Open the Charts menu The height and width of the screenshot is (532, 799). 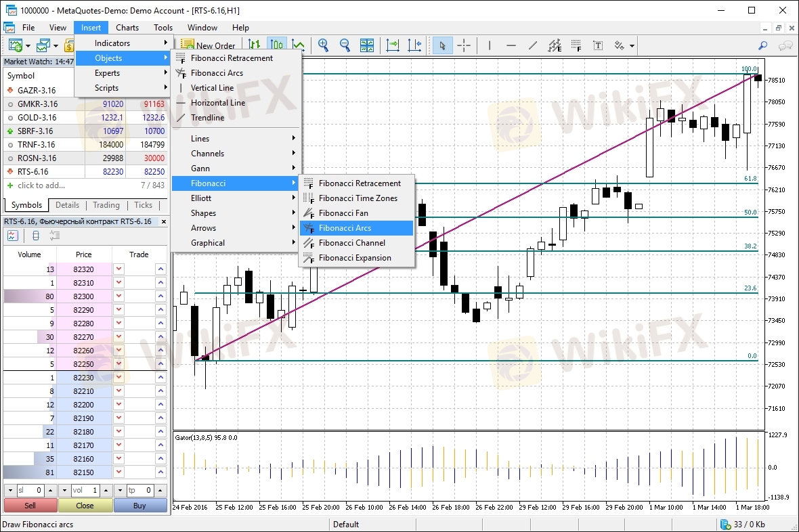pyautogui.click(x=127, y=28)
